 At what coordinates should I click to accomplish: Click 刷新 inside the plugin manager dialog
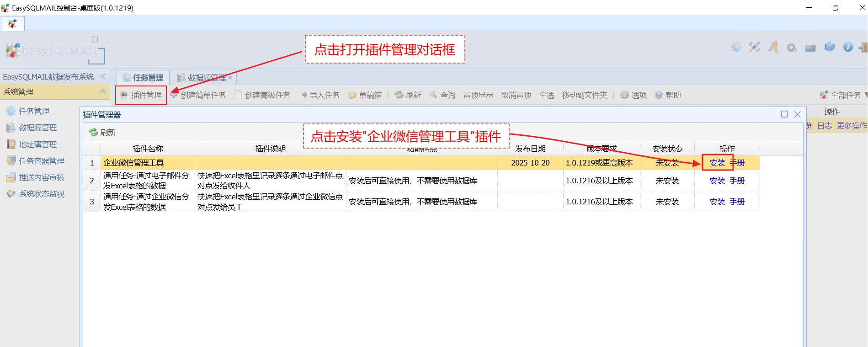[x=102, y=133]
